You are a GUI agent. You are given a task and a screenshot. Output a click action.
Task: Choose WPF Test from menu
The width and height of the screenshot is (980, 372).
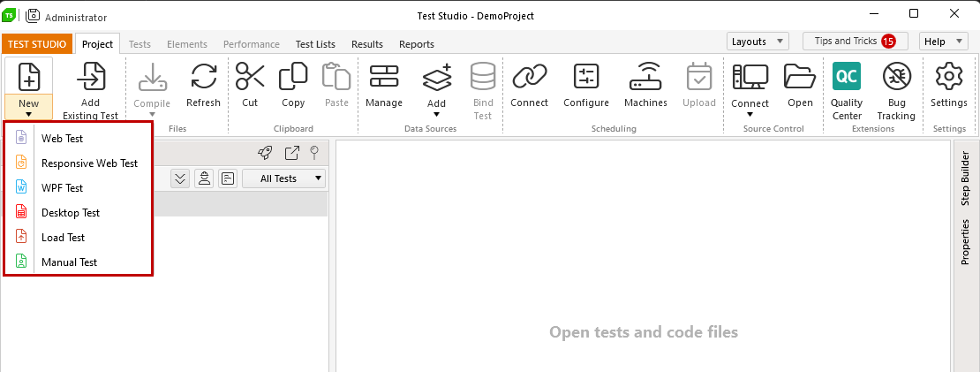(x=78, y=187)
